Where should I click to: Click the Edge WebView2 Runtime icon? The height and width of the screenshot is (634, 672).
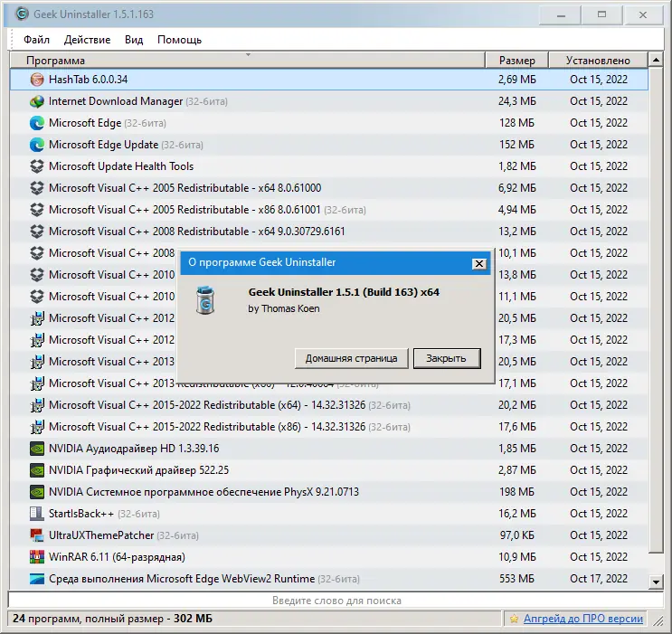pyautogui.click(x=37, y=579)
